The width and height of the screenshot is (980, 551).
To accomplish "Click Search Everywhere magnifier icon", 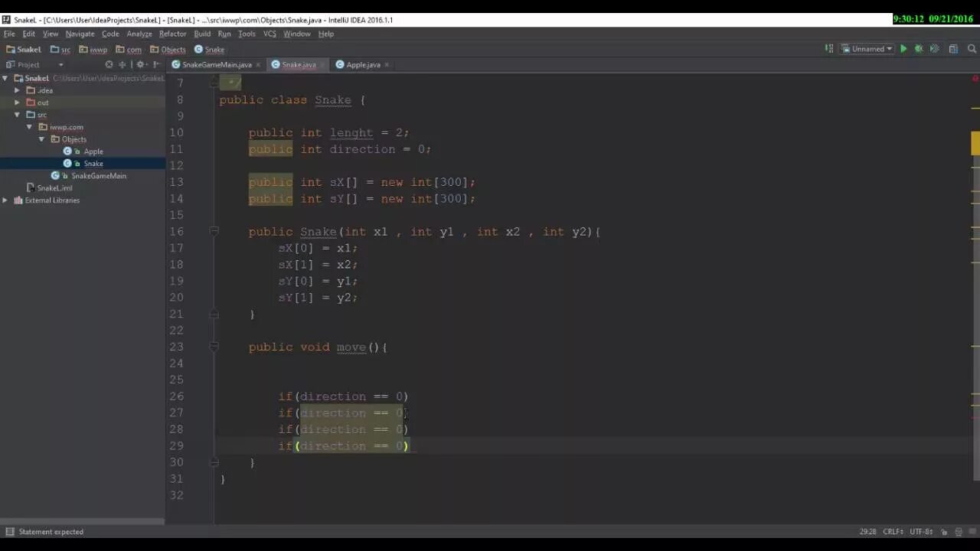I will (970, 49).
